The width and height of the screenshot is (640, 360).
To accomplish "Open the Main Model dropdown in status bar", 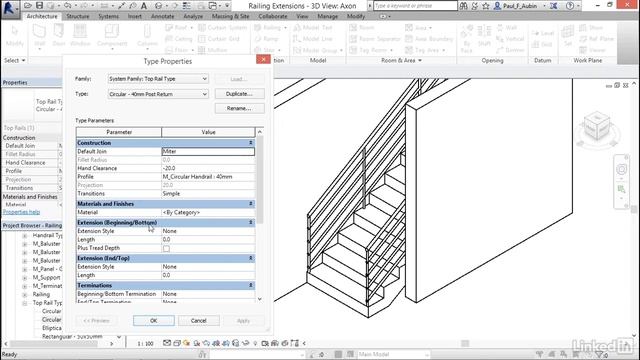I will [393, 354].
